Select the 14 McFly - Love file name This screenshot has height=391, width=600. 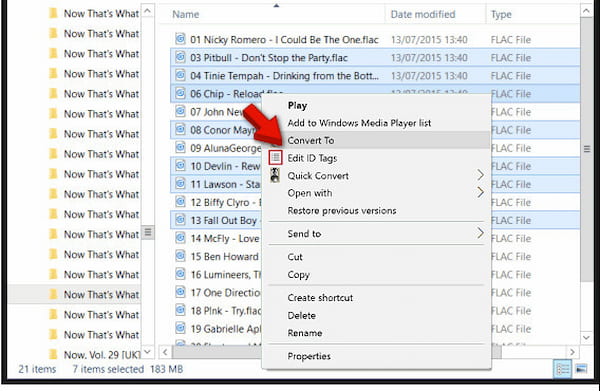(x=225, y=238)
